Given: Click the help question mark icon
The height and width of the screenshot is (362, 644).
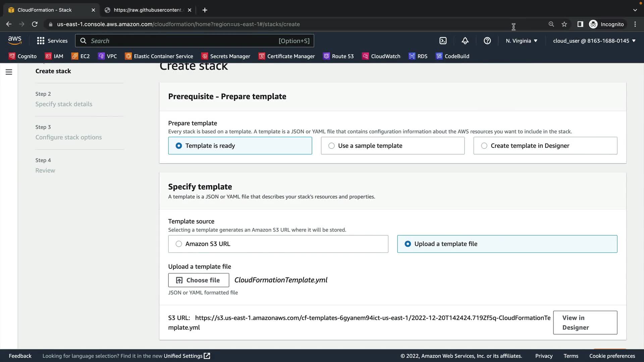Looking at the screenshot, I should coord(487,41).
